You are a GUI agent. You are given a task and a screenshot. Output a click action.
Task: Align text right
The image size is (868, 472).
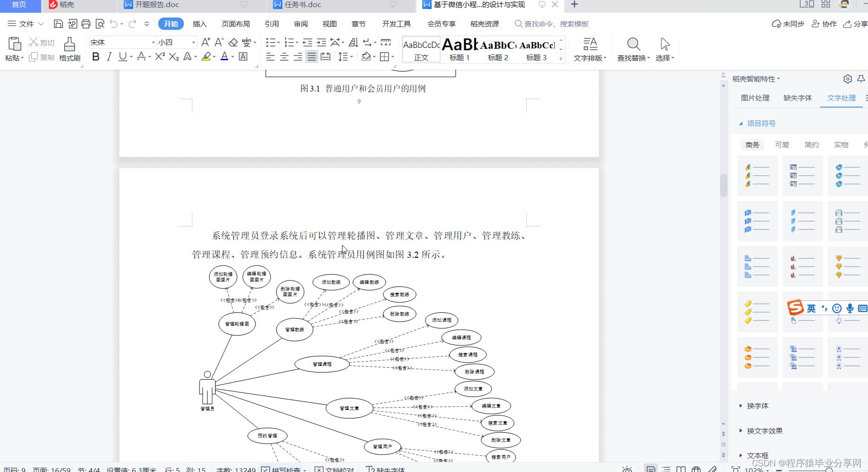pyautogui.click(x=298, y=56)
